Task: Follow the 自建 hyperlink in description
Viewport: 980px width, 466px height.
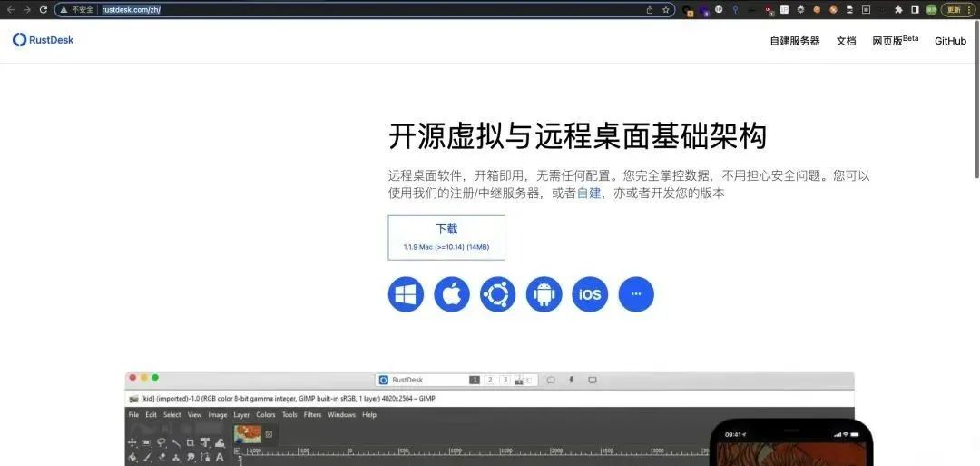Action: pyautogui.click(x=588, y=193)
